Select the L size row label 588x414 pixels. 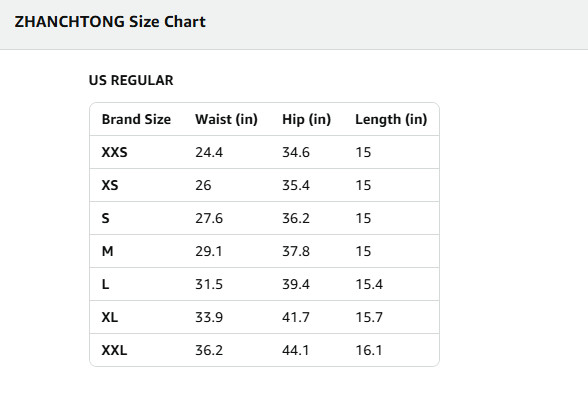(x=105, y=284)
